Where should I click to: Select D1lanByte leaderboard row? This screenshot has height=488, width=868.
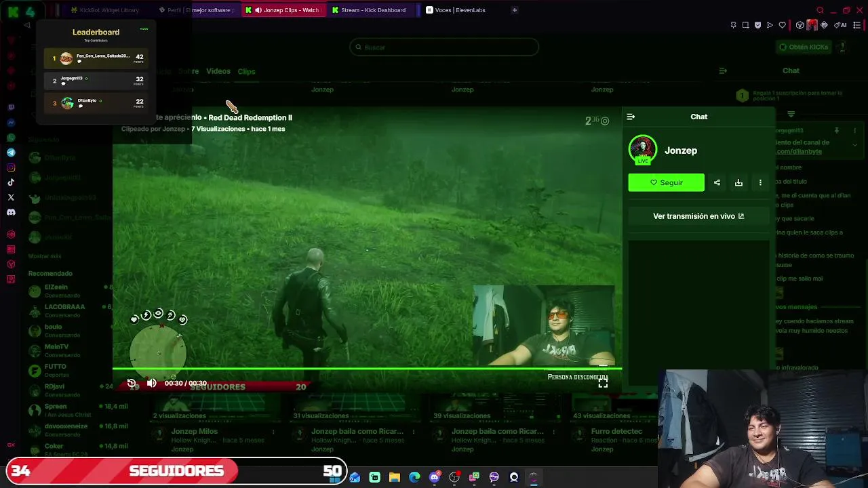click(96, 103)
